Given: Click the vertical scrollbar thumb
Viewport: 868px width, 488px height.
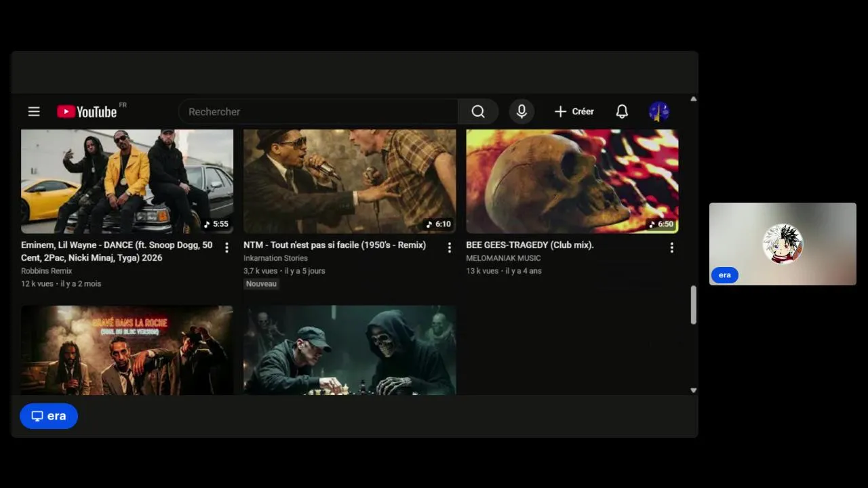Looking at the screenshot, I should (693, 305).
